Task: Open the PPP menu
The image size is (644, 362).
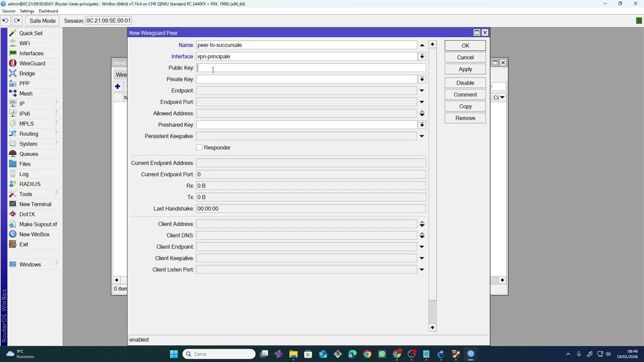Action: tap(24, 83)
